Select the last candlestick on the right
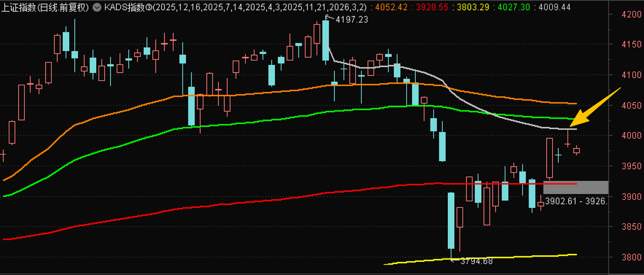Screen dimensions: 644x275 (577, 150)
